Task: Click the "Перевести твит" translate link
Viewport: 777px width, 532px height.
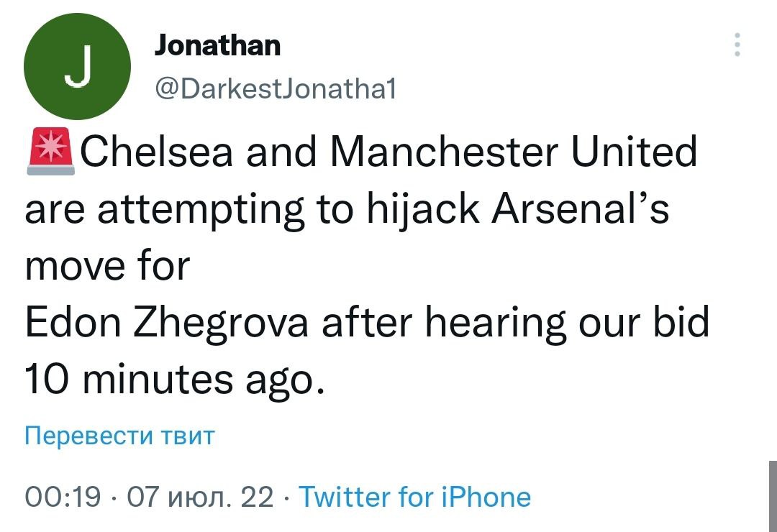Action: click(119, 436)
